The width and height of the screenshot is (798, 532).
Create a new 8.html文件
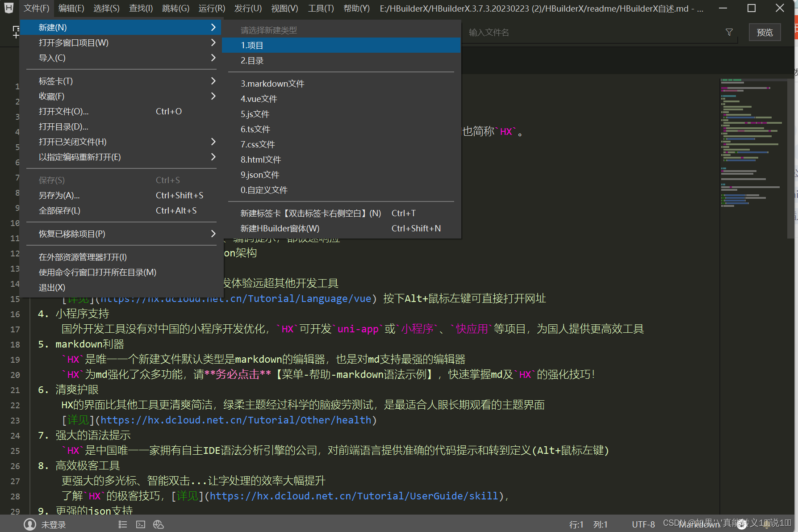click(x=341, y=159)
